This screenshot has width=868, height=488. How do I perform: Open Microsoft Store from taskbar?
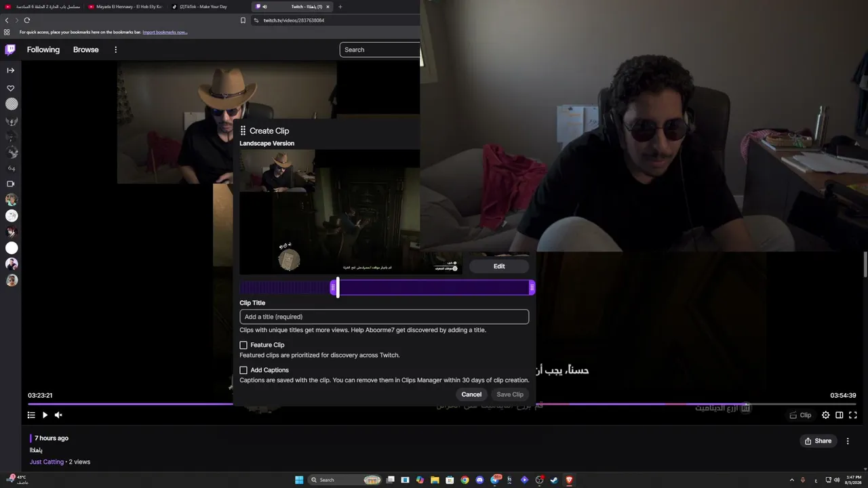coord(450,480)
